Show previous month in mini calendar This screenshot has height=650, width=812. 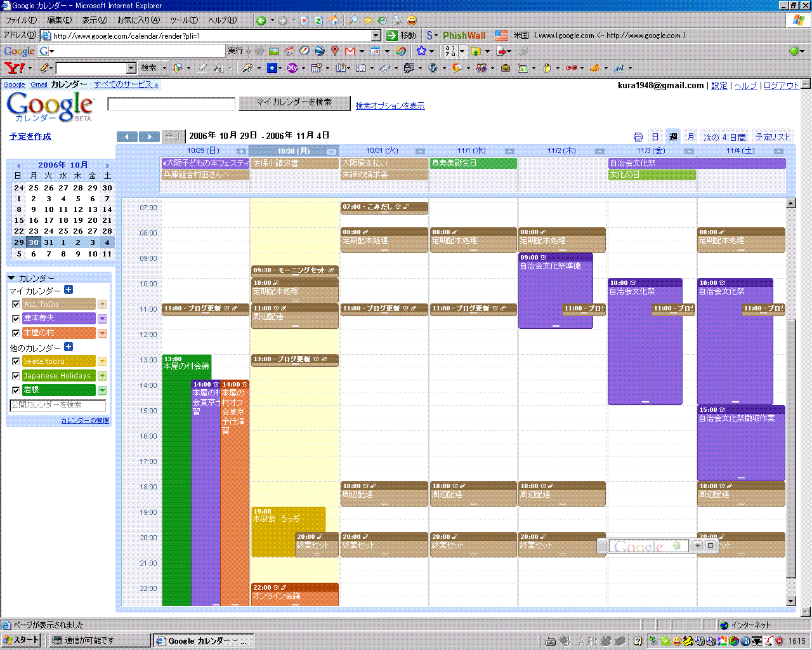(x=19, y=165)
